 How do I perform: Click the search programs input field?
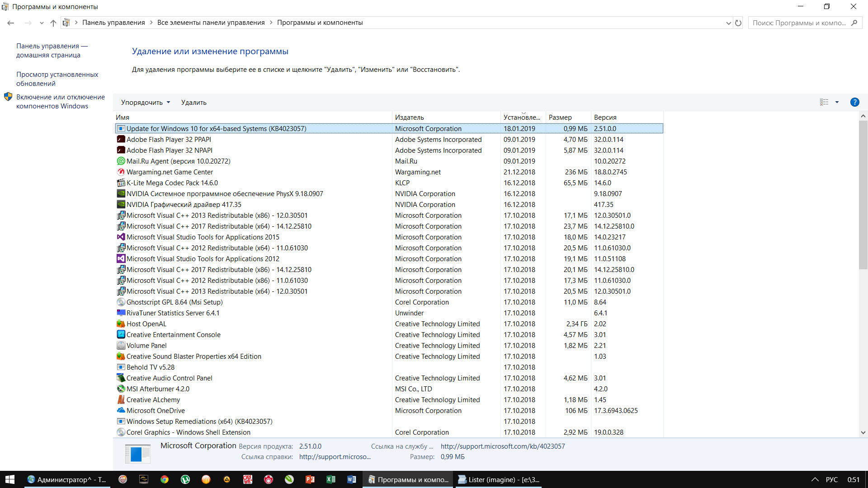pos(799,23)
